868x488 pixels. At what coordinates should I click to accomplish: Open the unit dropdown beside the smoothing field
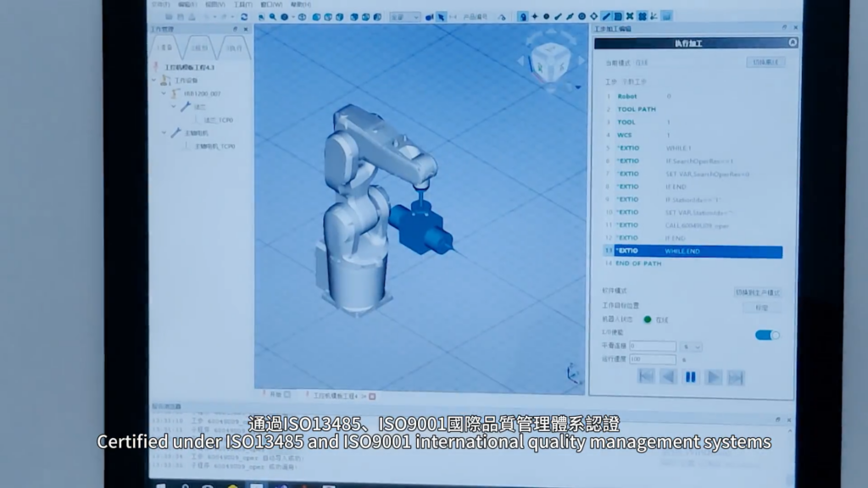(692, 347)
